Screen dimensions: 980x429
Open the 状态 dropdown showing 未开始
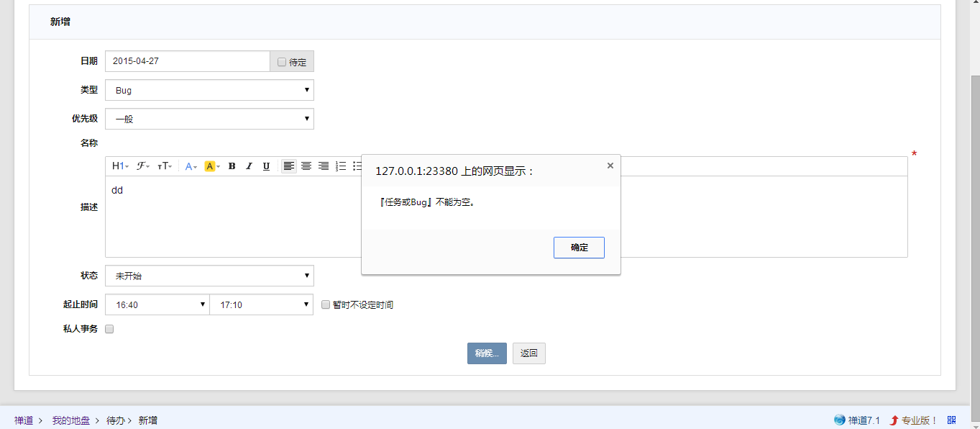[209, 276]
